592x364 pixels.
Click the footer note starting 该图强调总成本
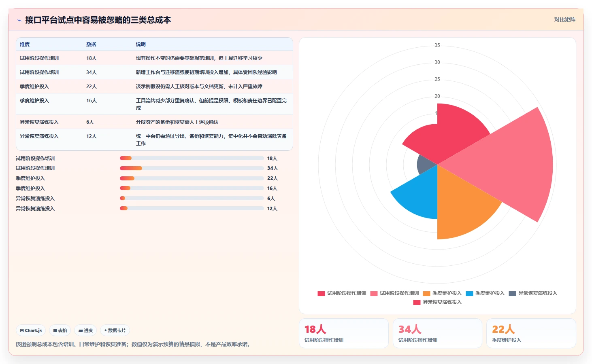pos(134,345)
